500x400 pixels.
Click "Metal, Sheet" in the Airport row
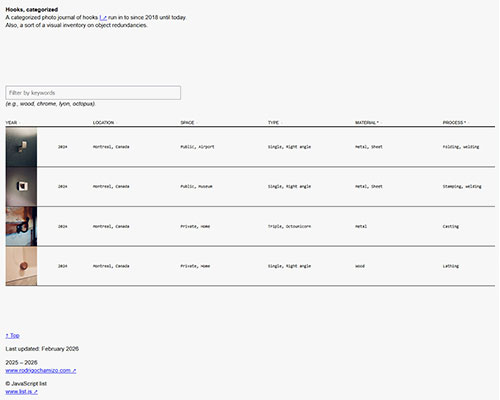(369, 147)
